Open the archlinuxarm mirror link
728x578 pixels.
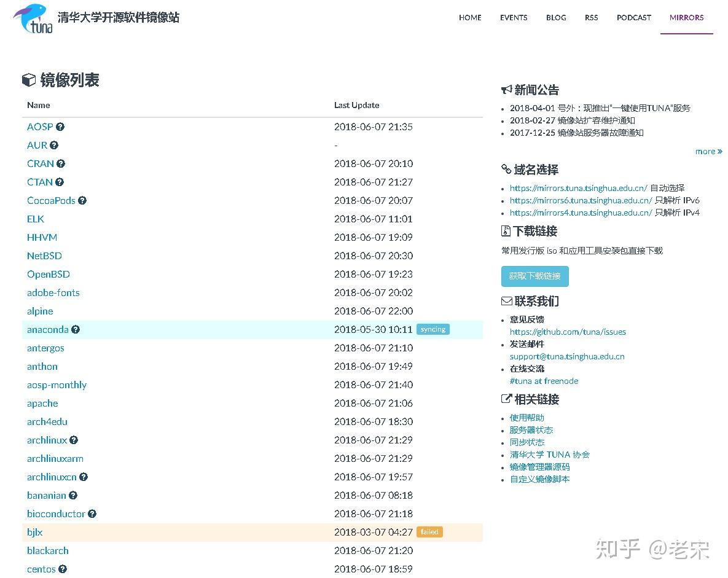(55, 459)
